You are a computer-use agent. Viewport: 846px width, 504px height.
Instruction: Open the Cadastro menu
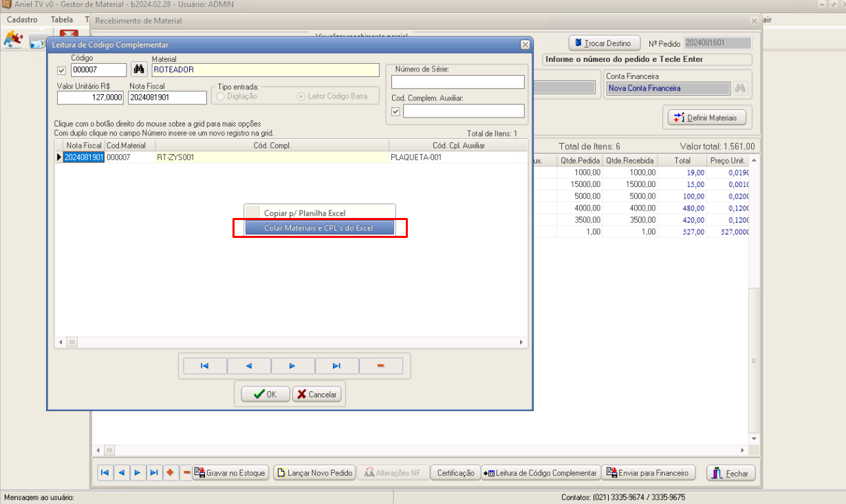tap(22, 20)
